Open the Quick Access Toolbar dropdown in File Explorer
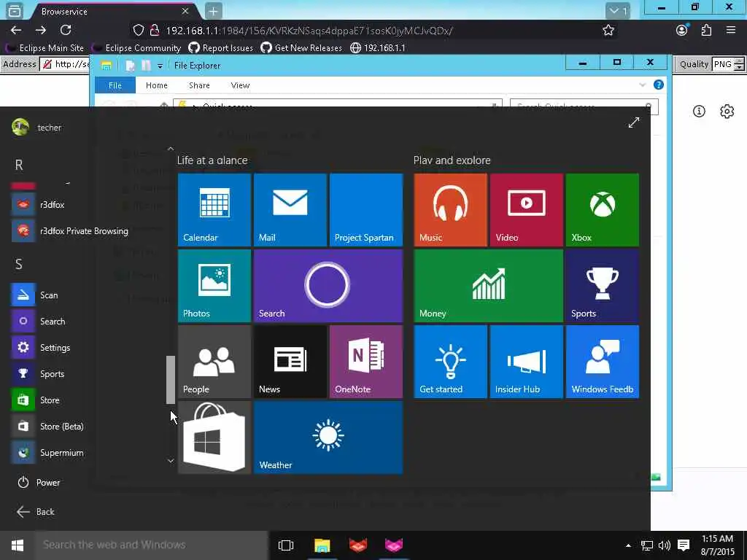 coord(160,66)
